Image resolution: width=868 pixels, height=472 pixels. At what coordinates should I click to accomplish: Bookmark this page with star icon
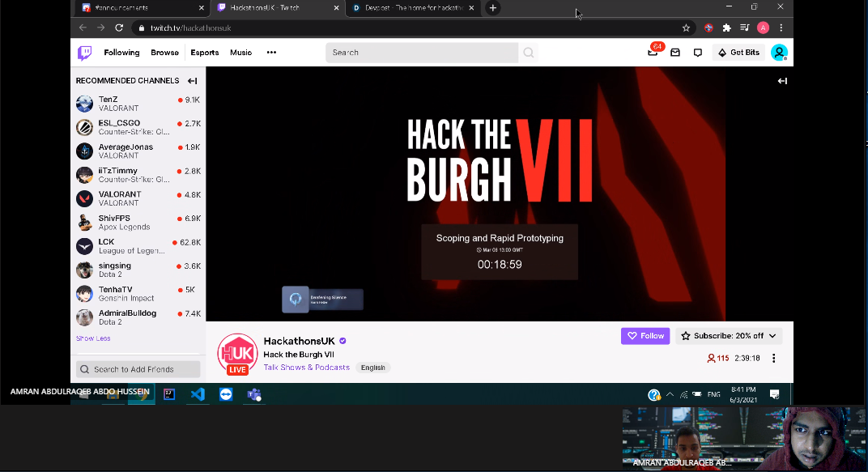point(686,28)
